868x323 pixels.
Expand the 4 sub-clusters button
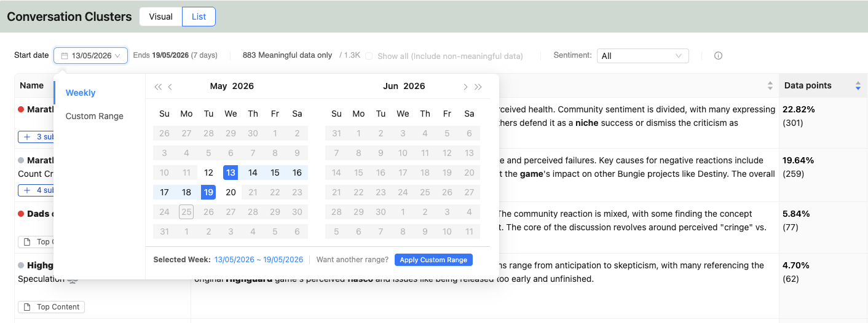36,190
